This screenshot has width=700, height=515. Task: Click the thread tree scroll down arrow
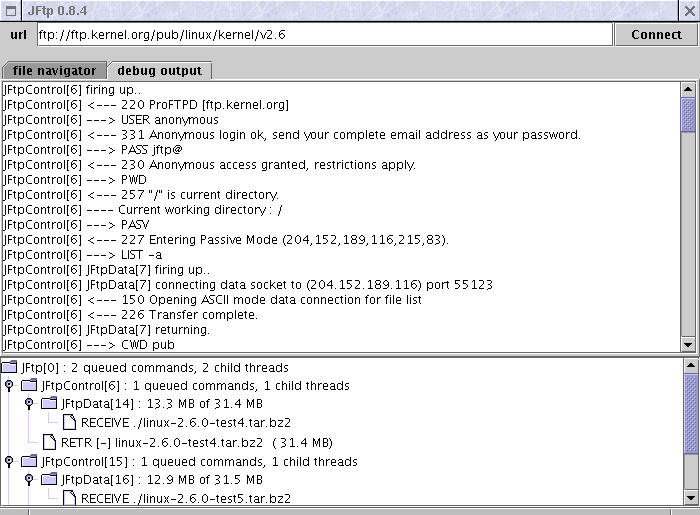pyautogui.click(x=691, y=498)
